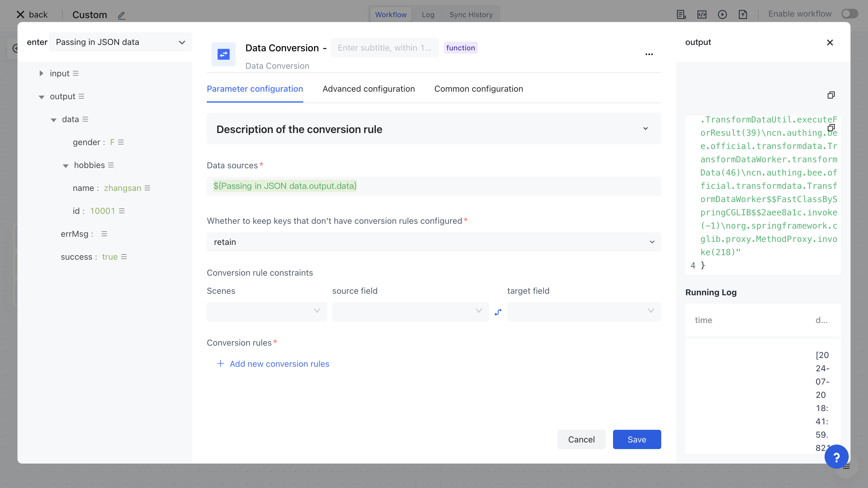Viewport: 868px width, 488px height.
Task: Open the retain keys dropdown
Action: point(434,242)
